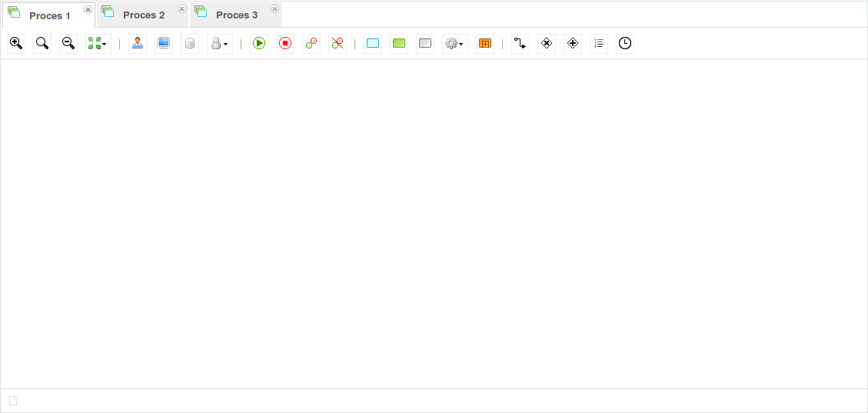Screen dimensions: 868x413
Task: Close the Proces 1 tab
Action: (88, 9)
